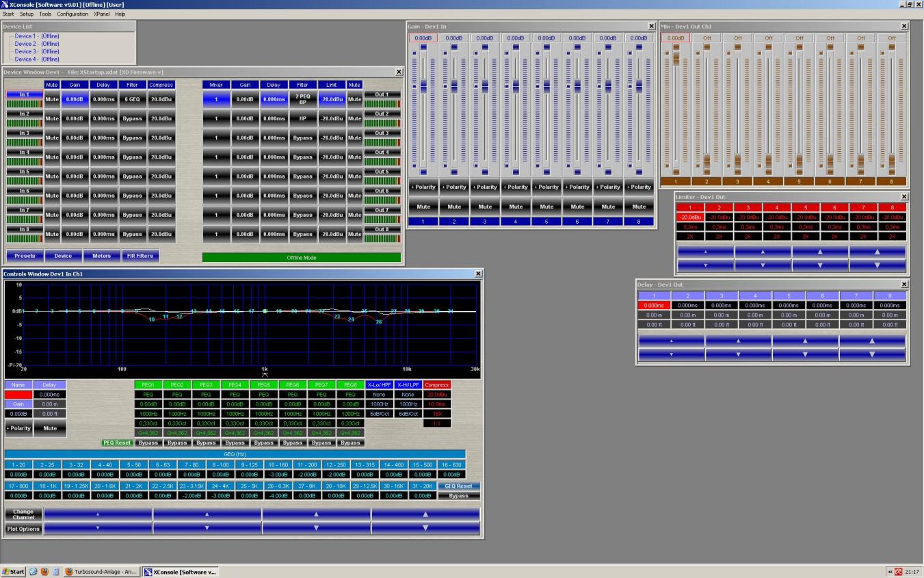Toggle Mute on Gain channel 4
This screenshot has width=924, height=578.
pos(516,206)
